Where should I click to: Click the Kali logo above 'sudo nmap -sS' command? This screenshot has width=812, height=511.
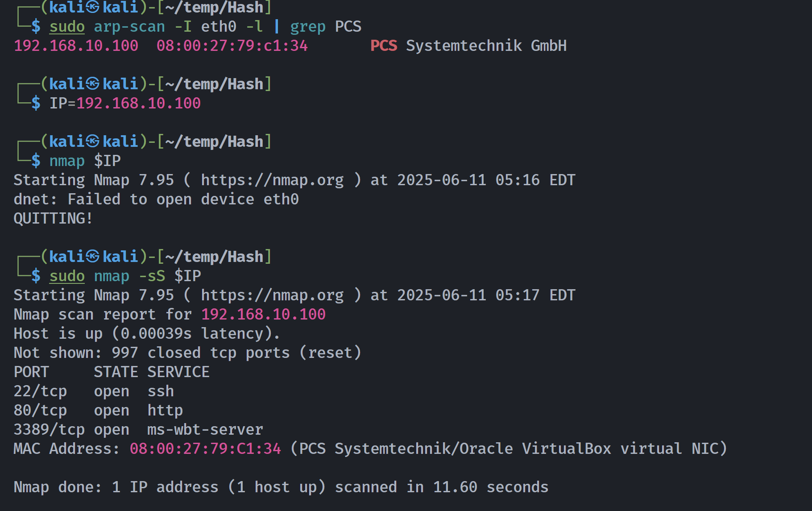point(92,256)
